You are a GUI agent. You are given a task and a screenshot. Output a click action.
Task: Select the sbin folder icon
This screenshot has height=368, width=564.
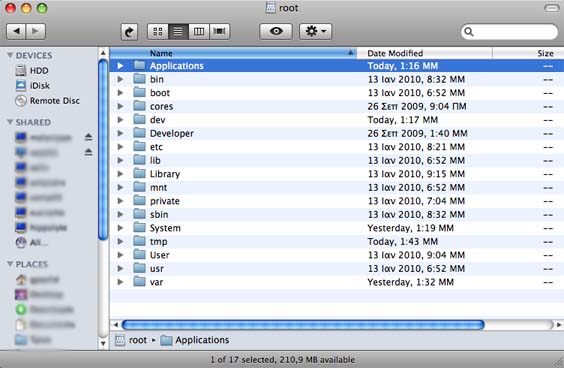pyautogui.click(x=139, y=214)
